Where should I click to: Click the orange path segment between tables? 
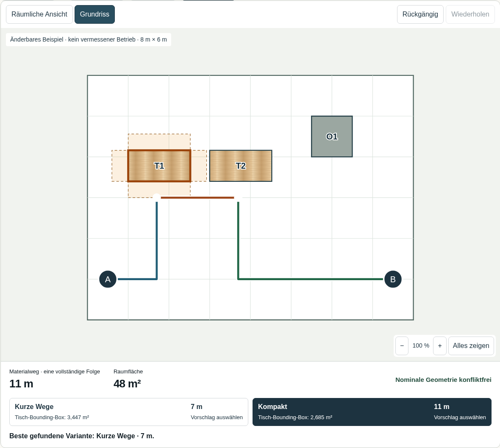(197, 198)
